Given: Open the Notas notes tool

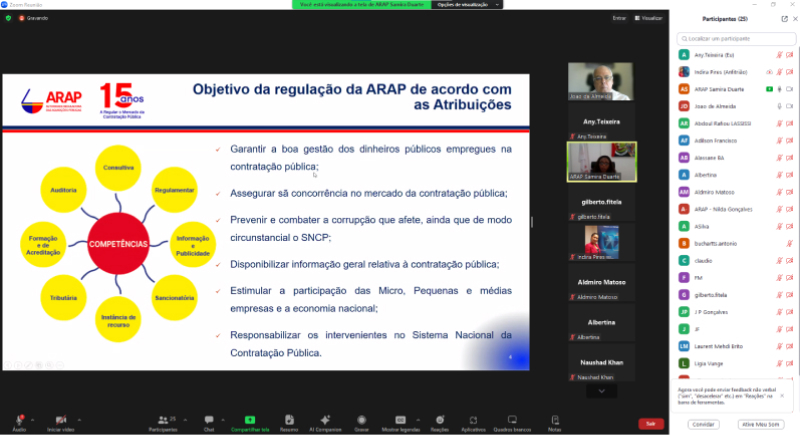Looking at the screenshot, I should tap(555, 422).
